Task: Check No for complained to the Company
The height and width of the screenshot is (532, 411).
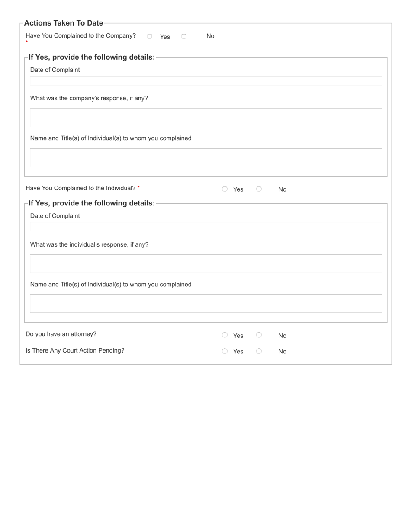Action: coord(183,36)
